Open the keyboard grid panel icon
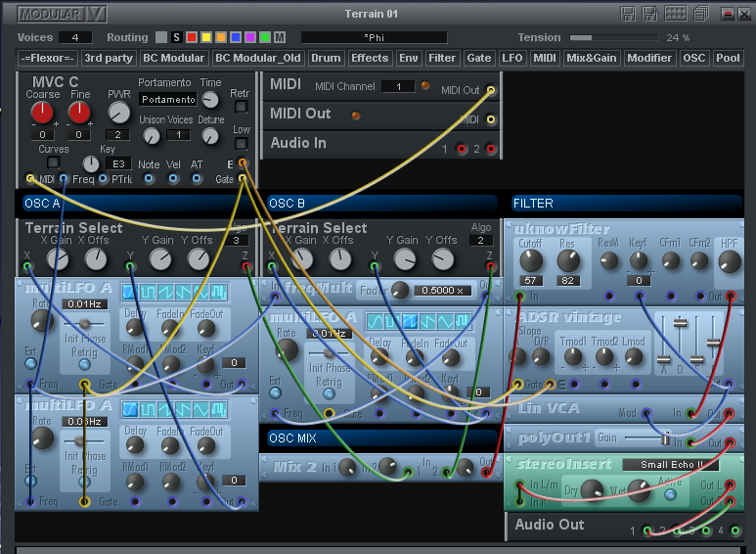Image resolution: width=756 pixels, height=554 pixels. coord(676,13)
